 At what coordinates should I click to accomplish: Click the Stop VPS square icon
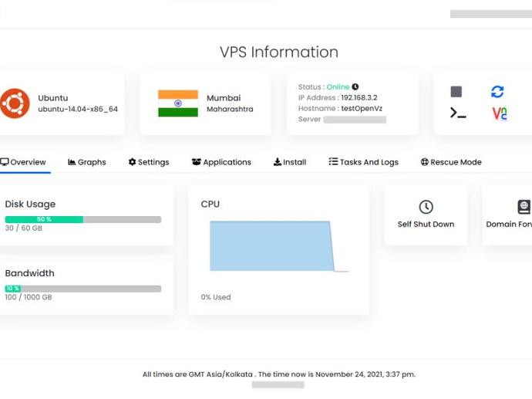pos(456,92)
